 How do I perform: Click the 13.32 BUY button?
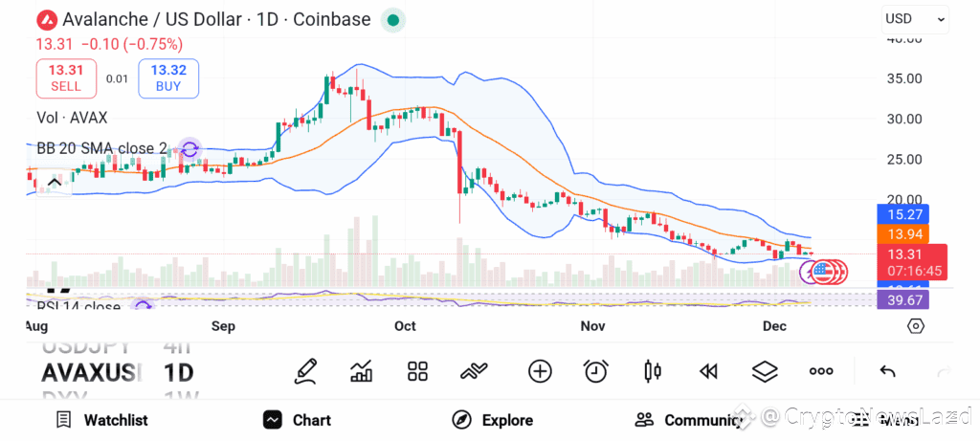click(x=168, y=78)
